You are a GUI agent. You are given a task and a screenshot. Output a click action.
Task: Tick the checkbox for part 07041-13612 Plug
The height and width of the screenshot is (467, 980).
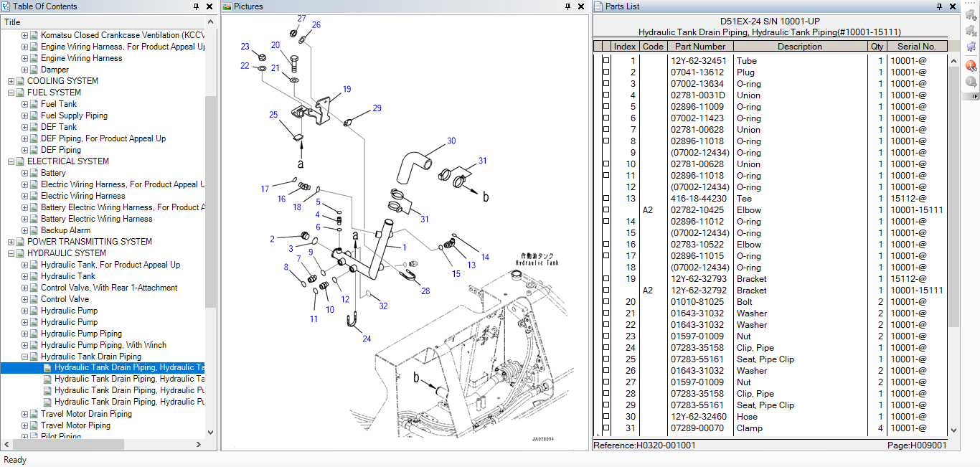coord(606,72)
